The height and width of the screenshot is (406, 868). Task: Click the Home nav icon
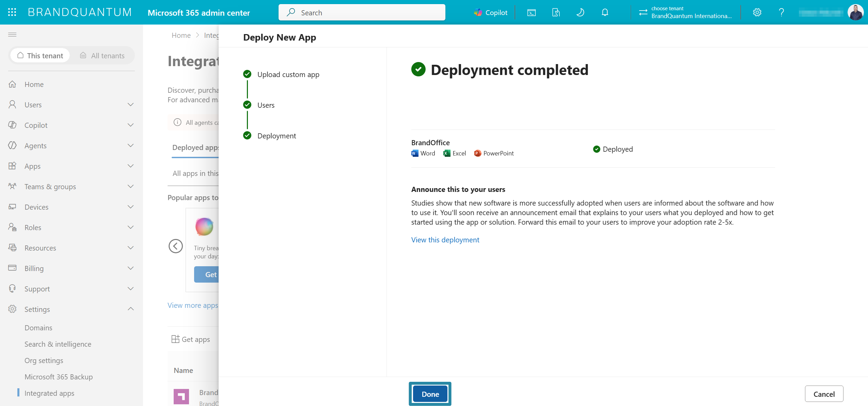(12, 84)
